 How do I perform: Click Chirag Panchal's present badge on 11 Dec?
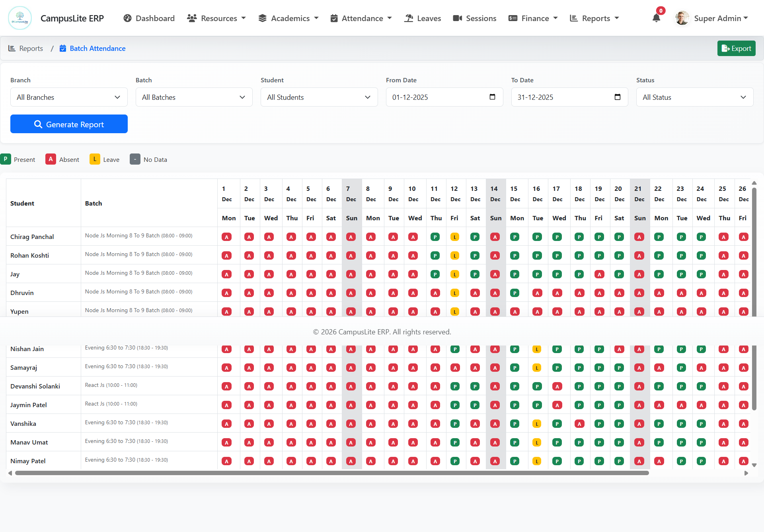[x=435, y=237]
